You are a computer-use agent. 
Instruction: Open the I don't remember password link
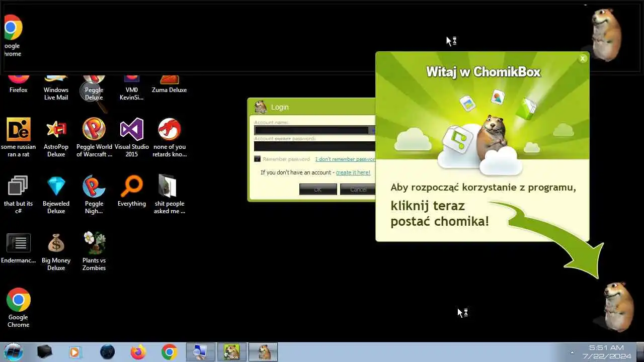[345, 159]
